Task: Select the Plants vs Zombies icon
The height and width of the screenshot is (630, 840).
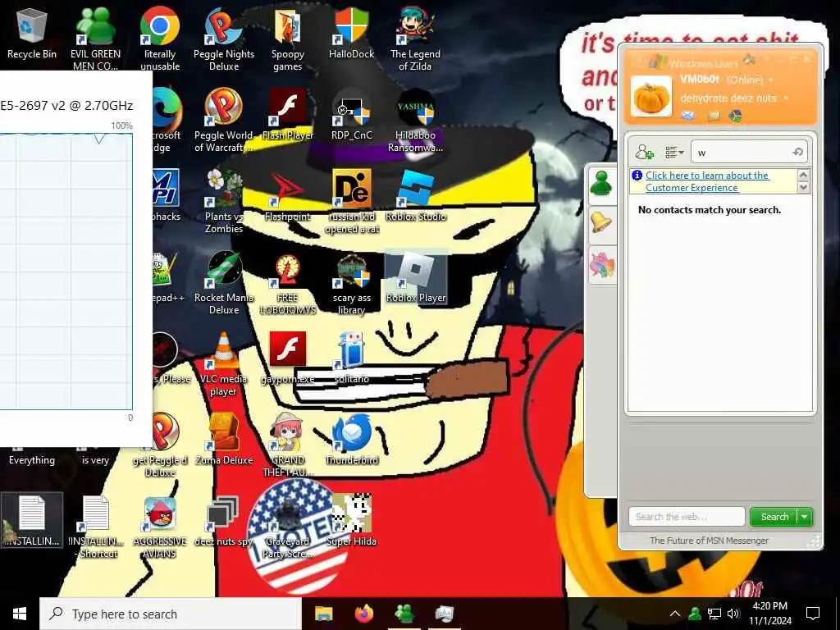Action: pyautogui.click(x=224, y=202)
